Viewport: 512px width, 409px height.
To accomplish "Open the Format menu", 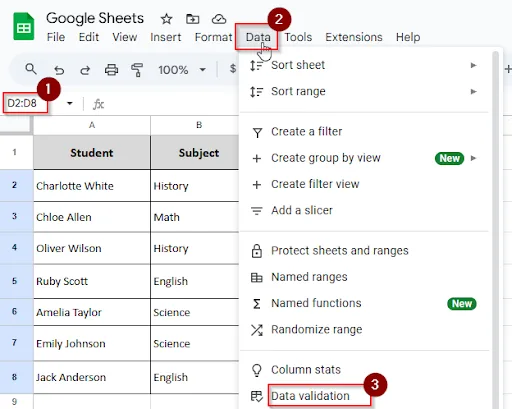I will point(213,37).
